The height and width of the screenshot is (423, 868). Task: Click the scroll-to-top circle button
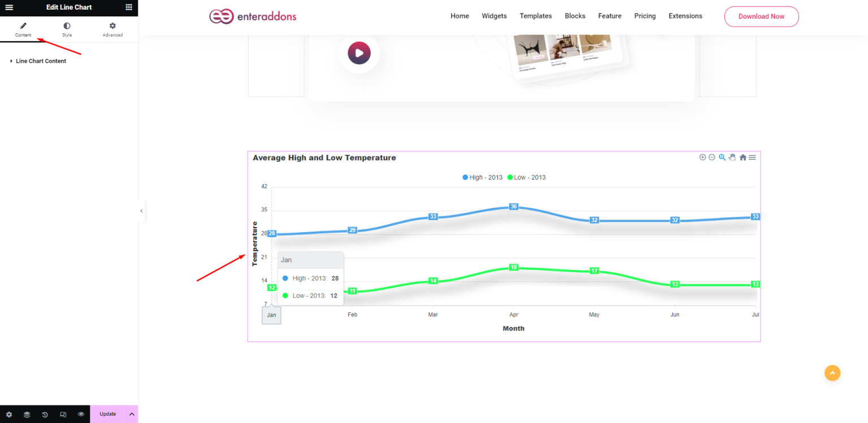(832, 373)
